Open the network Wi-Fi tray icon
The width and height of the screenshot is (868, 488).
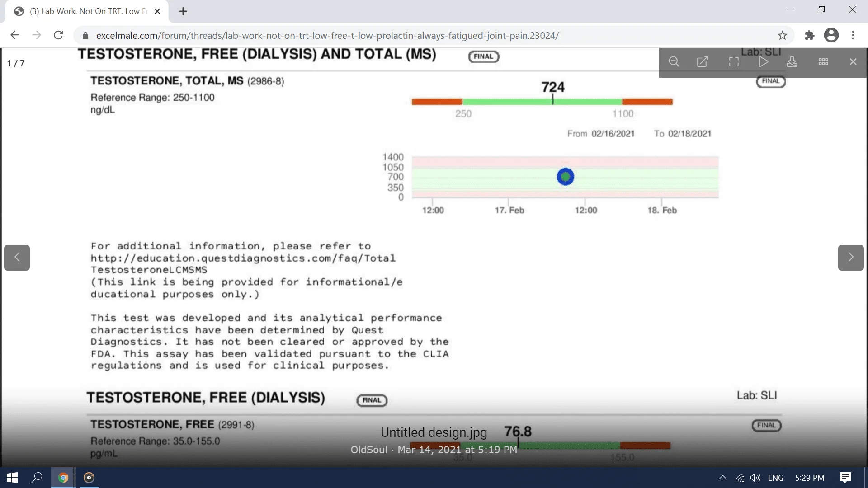click(x=740, y=478)
